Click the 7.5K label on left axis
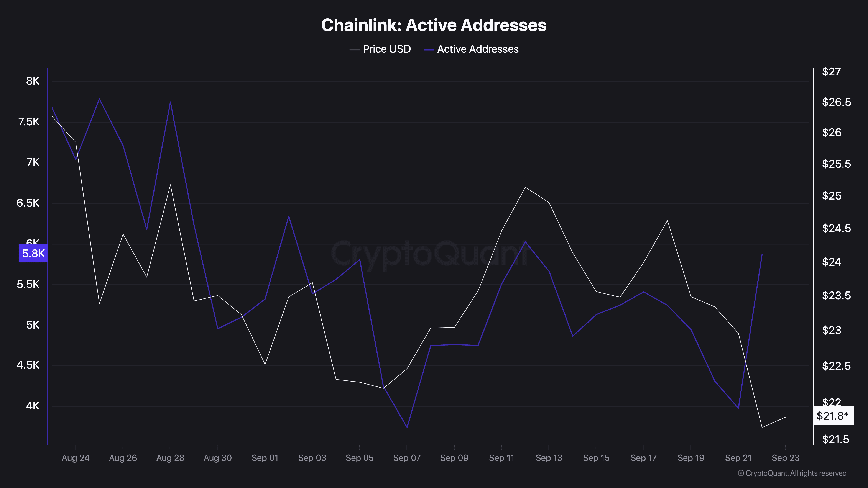Image resolution: width=868 pixels, height=488 pixels. click(29, 122)
